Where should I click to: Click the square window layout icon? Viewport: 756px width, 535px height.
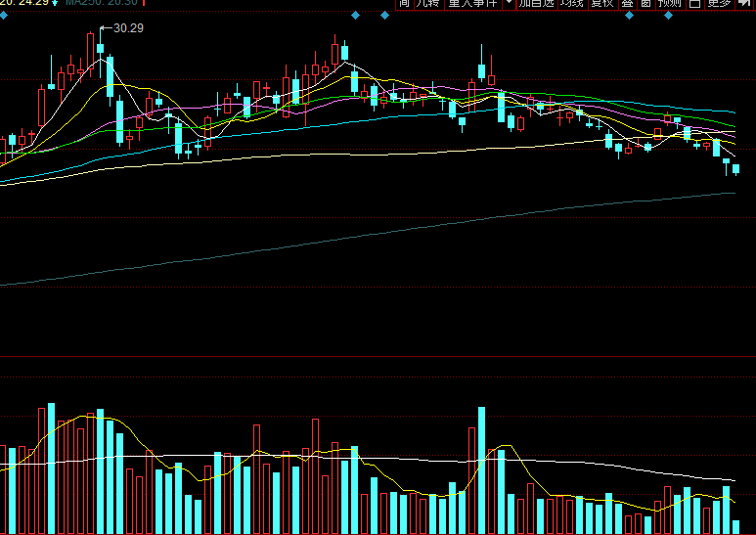coord(694,4)
